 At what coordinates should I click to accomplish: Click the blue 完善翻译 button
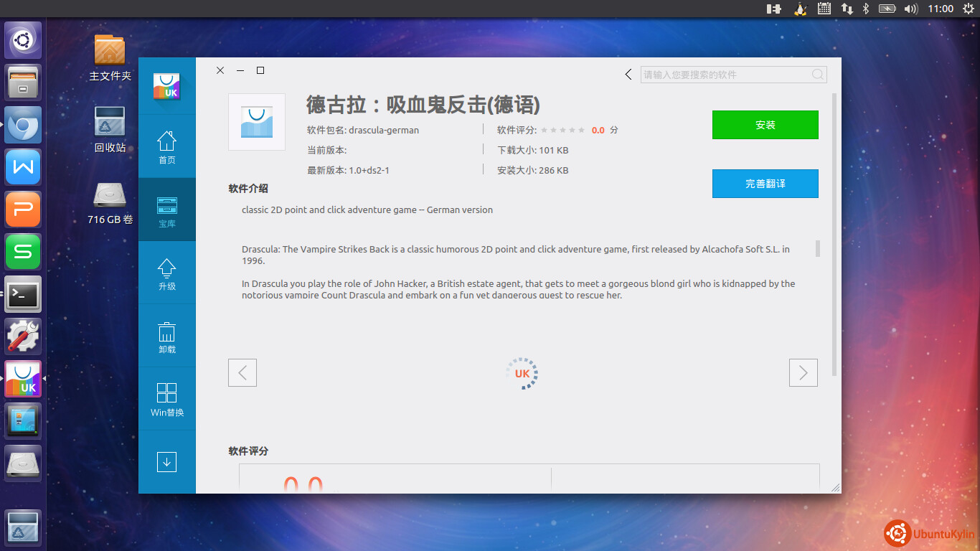765,184
